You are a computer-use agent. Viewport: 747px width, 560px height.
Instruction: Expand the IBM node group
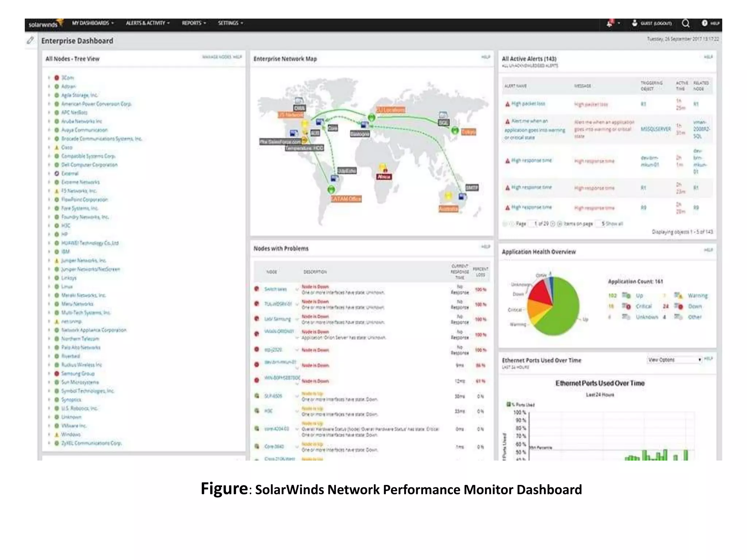click(49, 252)
